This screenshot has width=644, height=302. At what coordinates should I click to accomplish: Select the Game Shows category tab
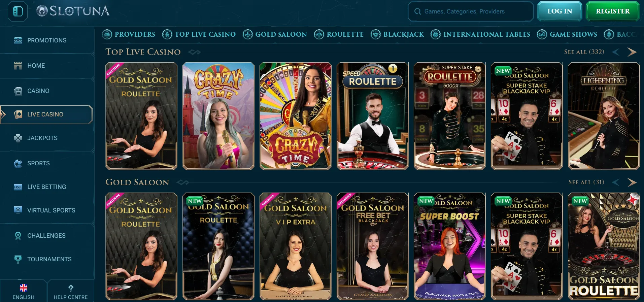point(567,34)
